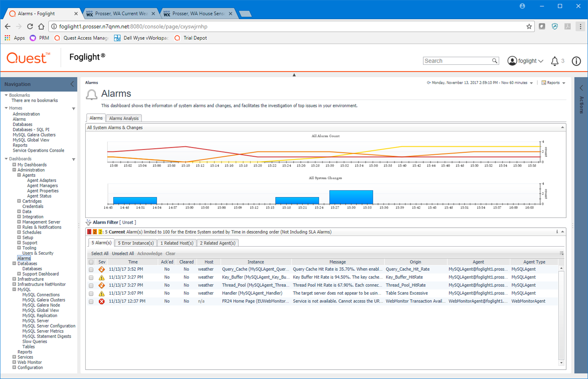Image resolution: width=588 pixels, height=379 pixels.
Task: Check the Handler alarm row checkbox
Action: point(91,293)
